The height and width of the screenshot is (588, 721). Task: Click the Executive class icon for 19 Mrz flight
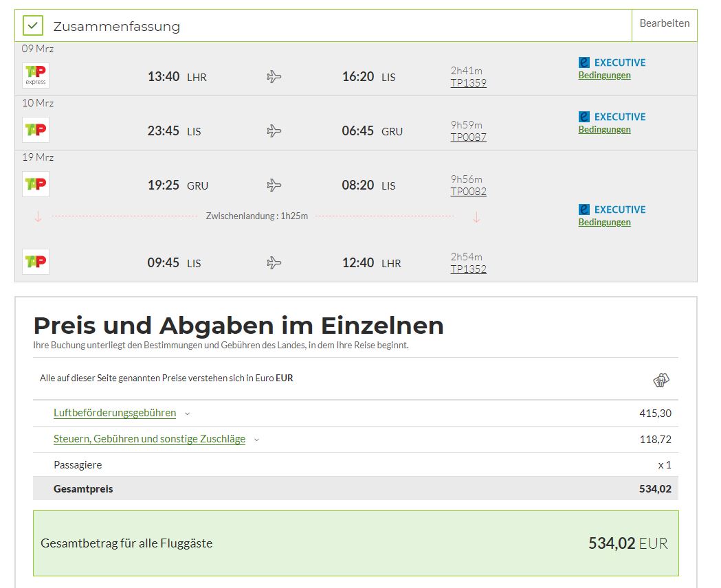point(584,210)
